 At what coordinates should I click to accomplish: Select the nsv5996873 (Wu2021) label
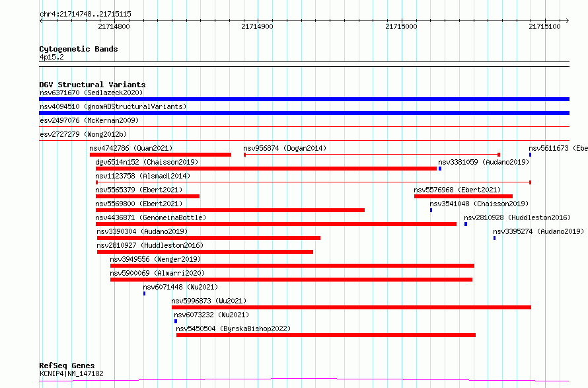[209, 301]
